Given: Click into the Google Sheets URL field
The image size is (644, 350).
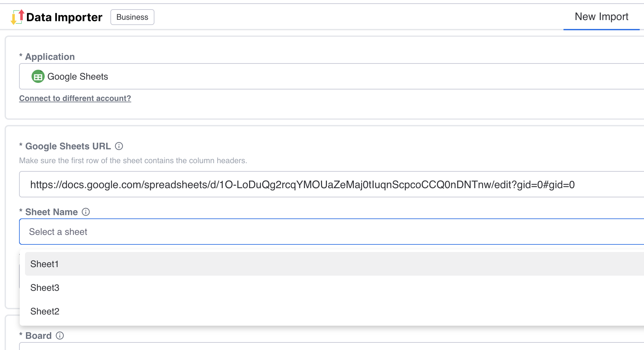Looking at the screenshot, I should [329, 185].
